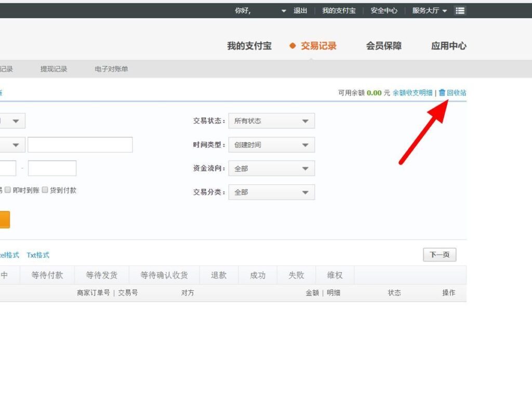This screenshot has height=399, width=532.
Task: Open the list menu icon in top bar
Action: [460, 11]
